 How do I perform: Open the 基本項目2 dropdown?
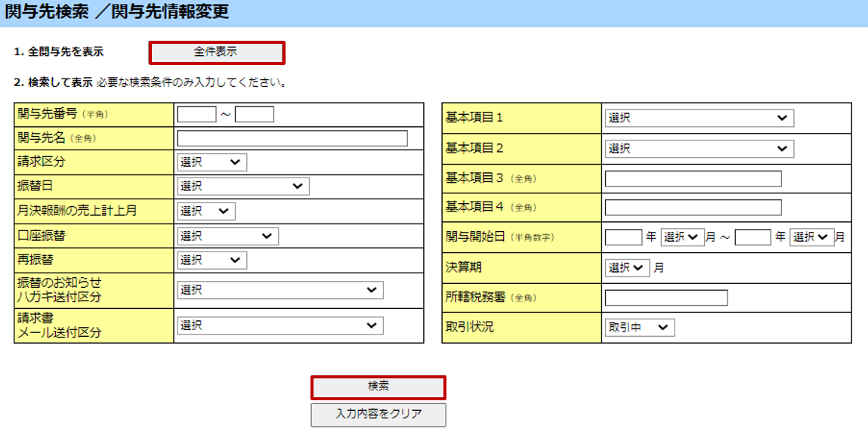coord(699,149)
